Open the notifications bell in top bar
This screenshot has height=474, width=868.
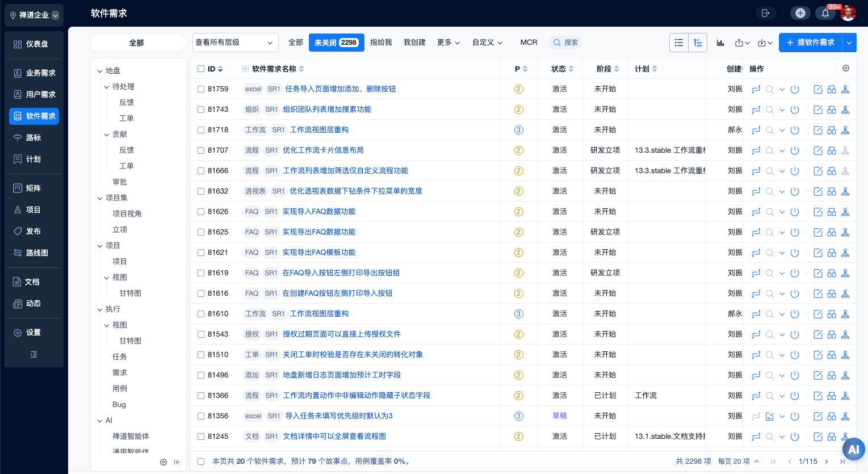pos(825,13)
